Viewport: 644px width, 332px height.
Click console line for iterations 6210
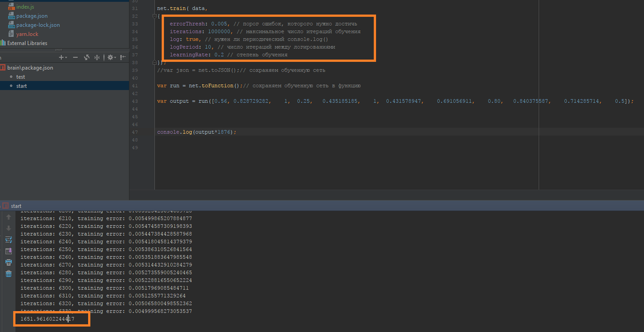106,219
